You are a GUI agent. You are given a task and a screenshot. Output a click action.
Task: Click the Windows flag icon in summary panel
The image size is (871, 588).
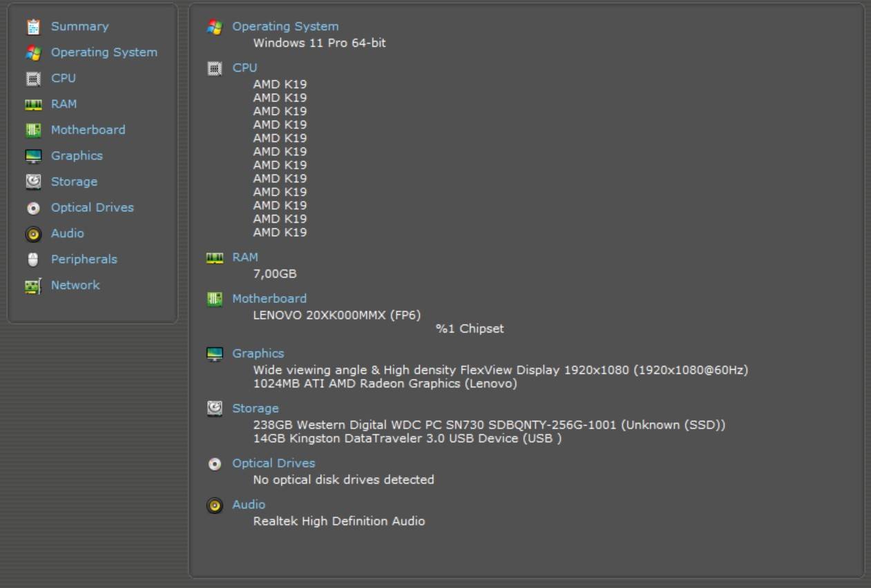[215, 27]
